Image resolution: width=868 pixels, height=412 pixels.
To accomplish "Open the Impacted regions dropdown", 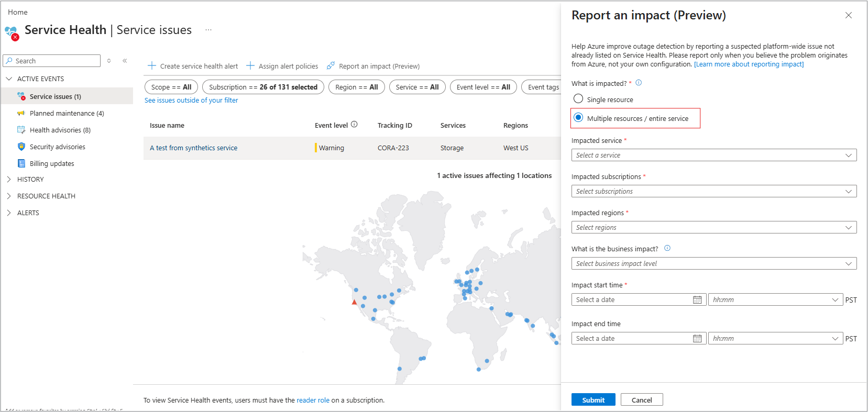I will (713, 228).
